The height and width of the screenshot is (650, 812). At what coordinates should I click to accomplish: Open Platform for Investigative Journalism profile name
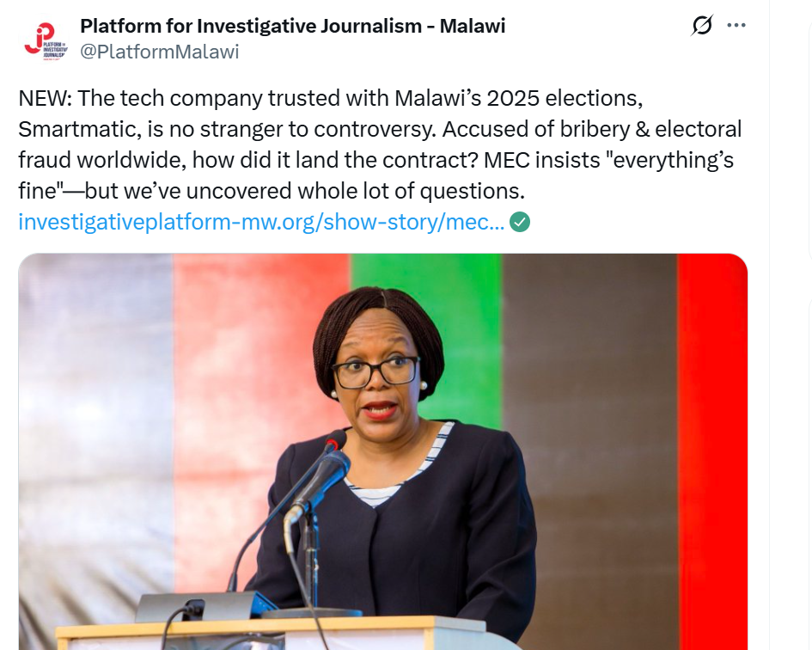(x=293, y=26)
